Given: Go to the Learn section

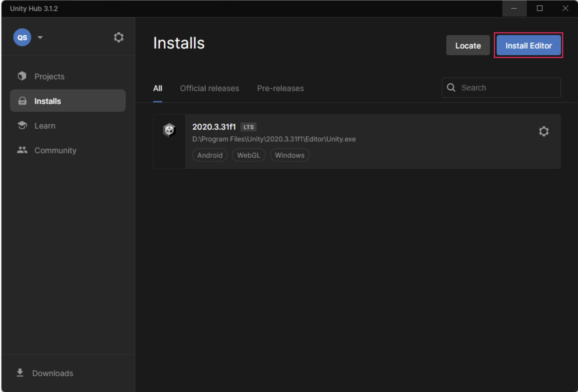Looking at the screenshot, I should (45, 126).
